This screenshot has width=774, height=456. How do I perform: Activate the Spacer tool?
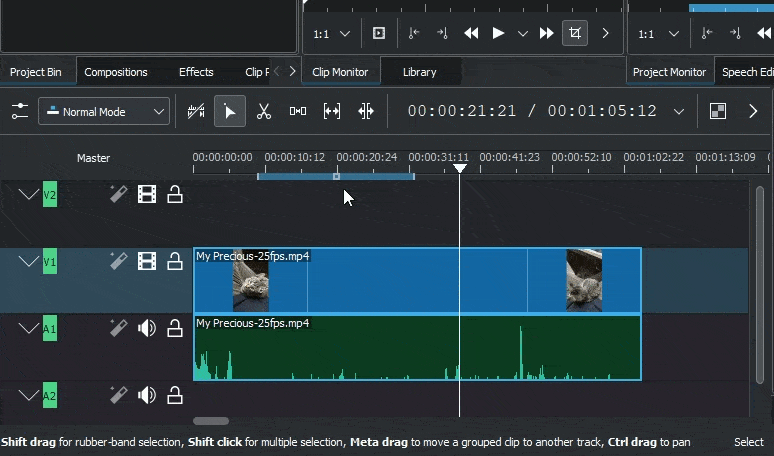[298, 111]
